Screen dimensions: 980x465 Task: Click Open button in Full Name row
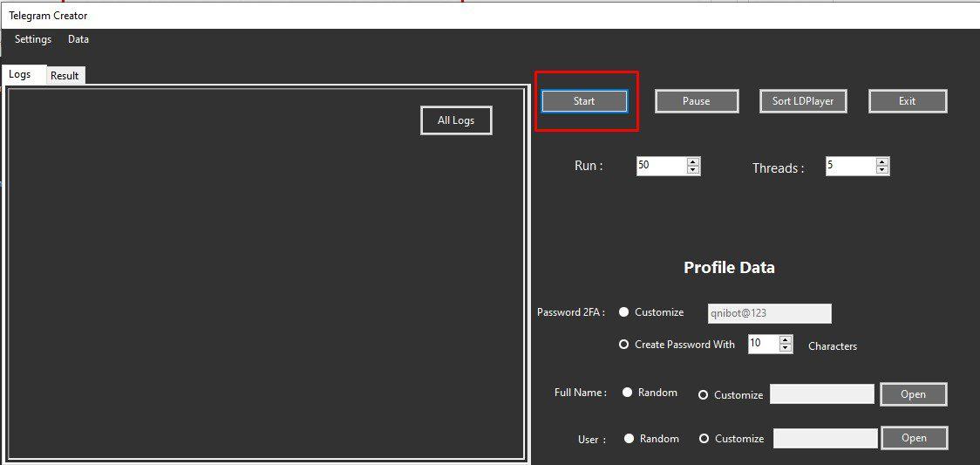(913, 394)
